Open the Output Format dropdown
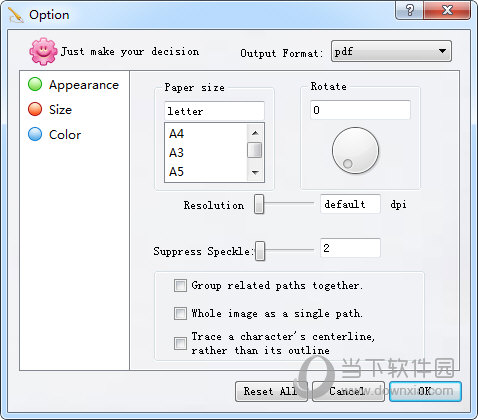The height and width of the screenshot is (420, 478). click(x=391, y=51)
